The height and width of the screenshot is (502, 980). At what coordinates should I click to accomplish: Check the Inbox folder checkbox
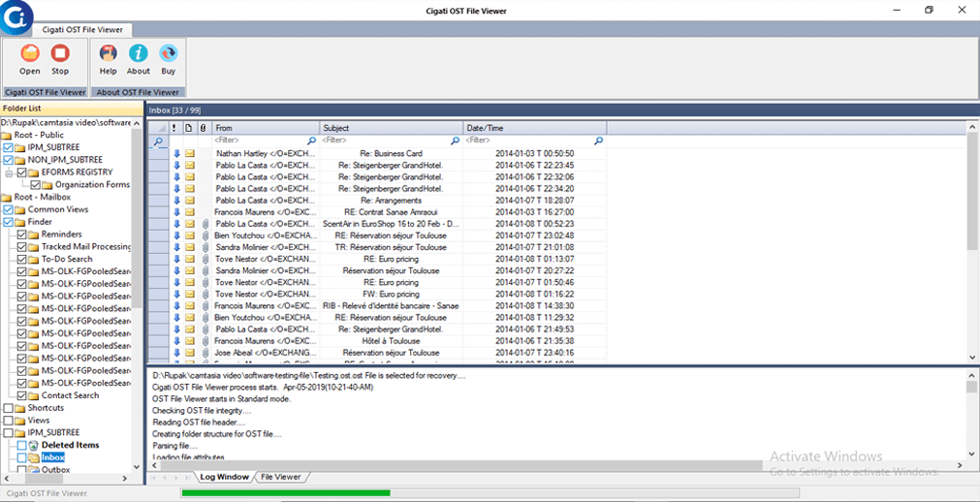click(22, 457)
